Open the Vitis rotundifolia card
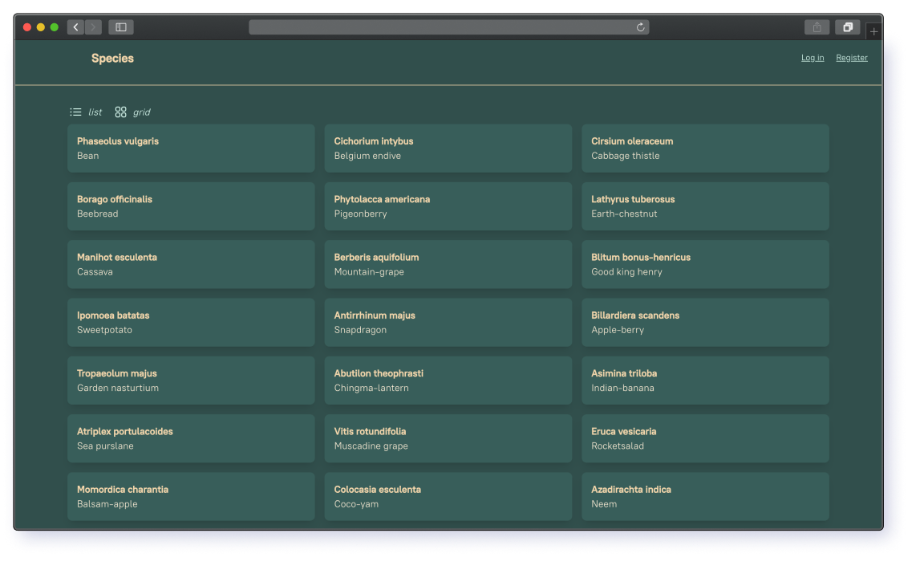Screen dimensions: 924x578 [x=448, y=439]
